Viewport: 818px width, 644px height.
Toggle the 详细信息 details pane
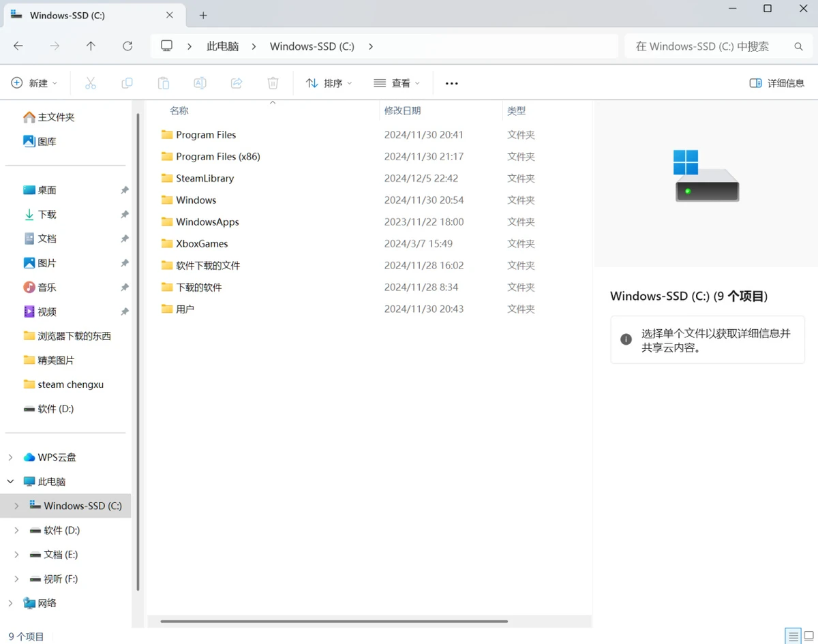776,83
